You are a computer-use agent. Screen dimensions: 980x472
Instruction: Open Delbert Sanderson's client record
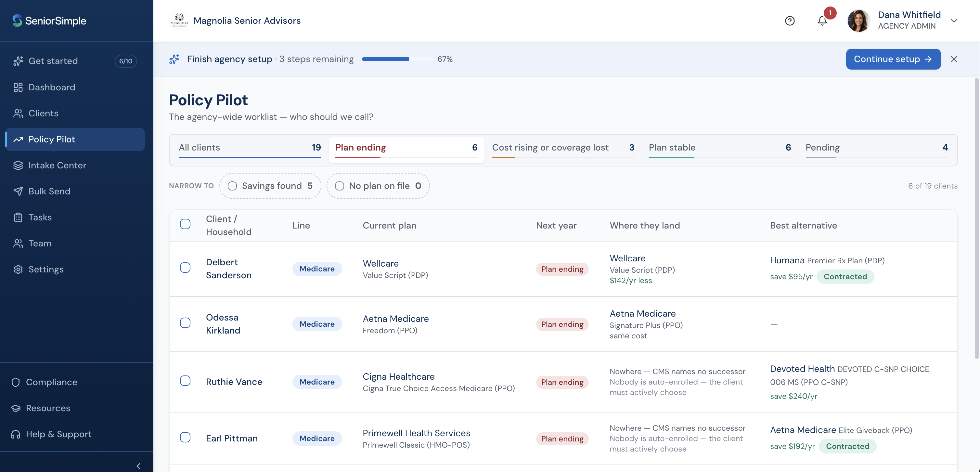229,269
